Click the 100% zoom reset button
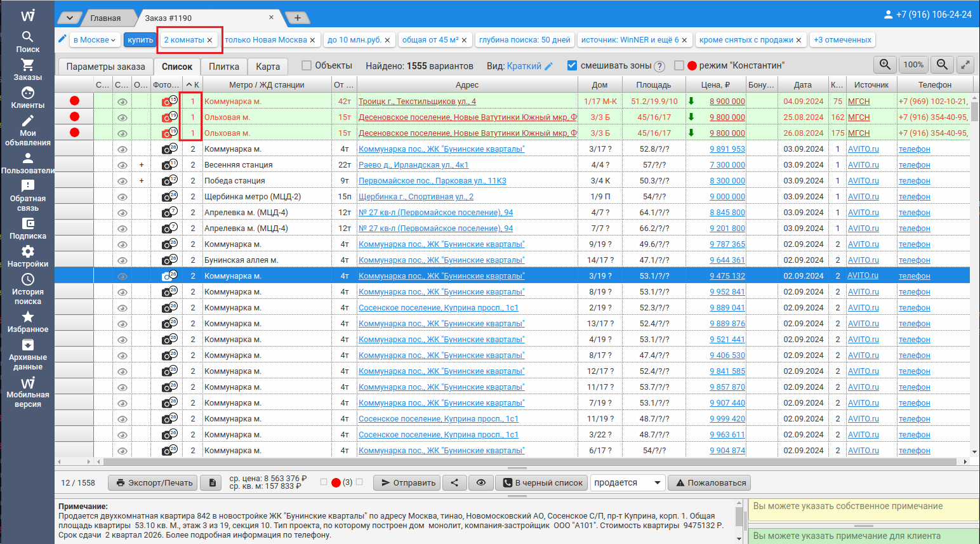 coord(913,65)
